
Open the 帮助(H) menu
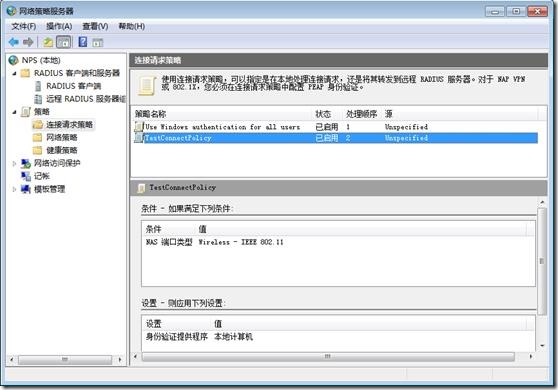click(x=131, y=26)
